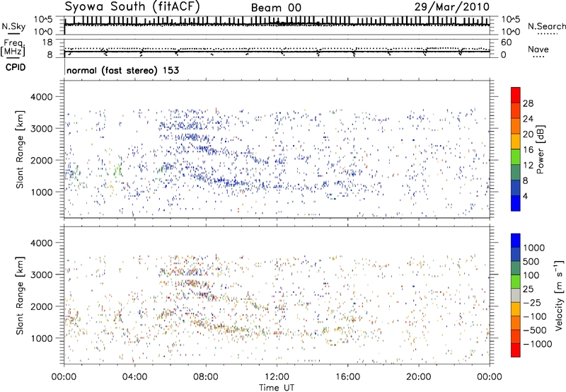Click 'normal (fast stereo) 153' text
The image size is (566, 392).
(122, 70)
